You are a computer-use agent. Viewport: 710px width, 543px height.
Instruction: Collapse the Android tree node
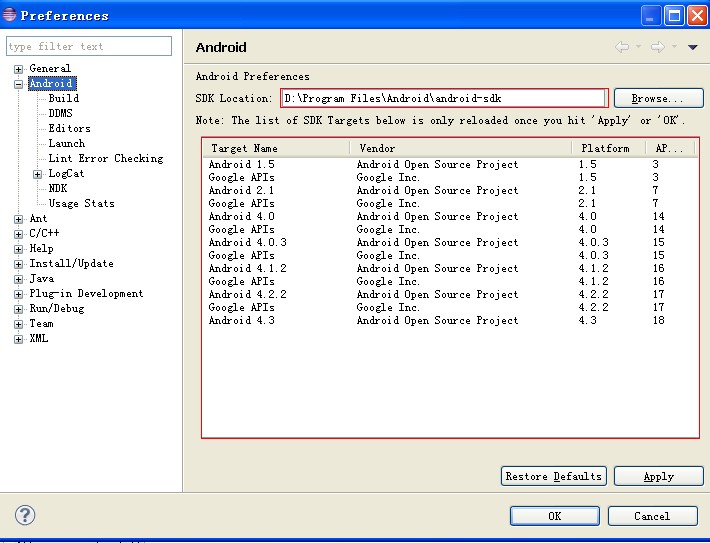18,84
